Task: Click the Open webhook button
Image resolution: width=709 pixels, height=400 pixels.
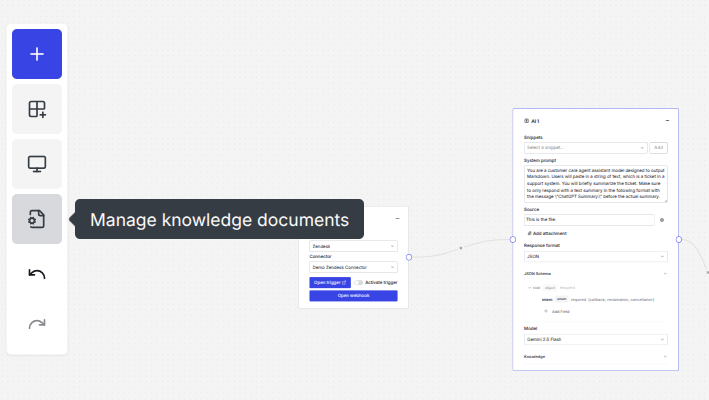Action: click(353, 296)
